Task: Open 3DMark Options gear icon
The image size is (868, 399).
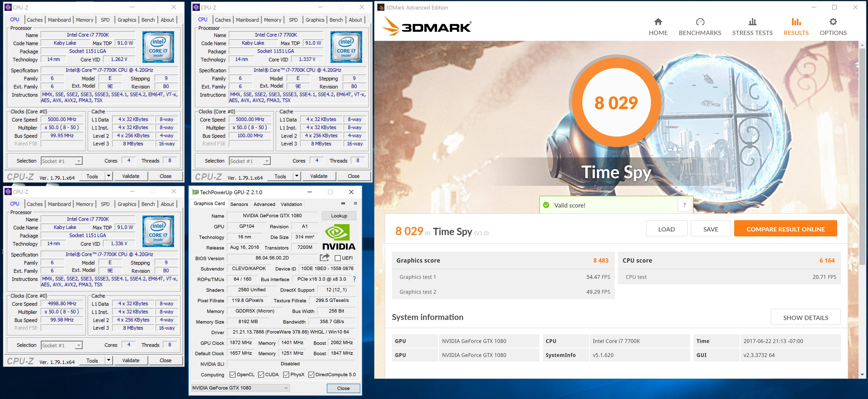Action: pos(833,22)
